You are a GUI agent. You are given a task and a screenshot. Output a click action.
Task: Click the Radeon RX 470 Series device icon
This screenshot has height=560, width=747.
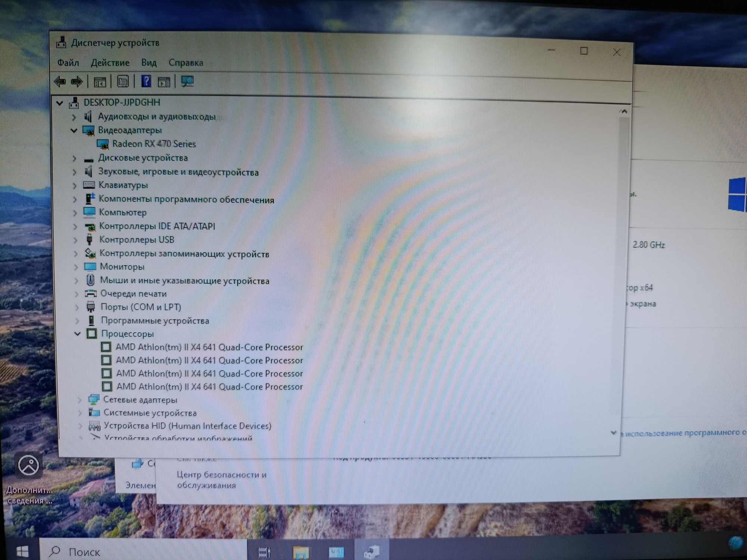coord(102,144)
